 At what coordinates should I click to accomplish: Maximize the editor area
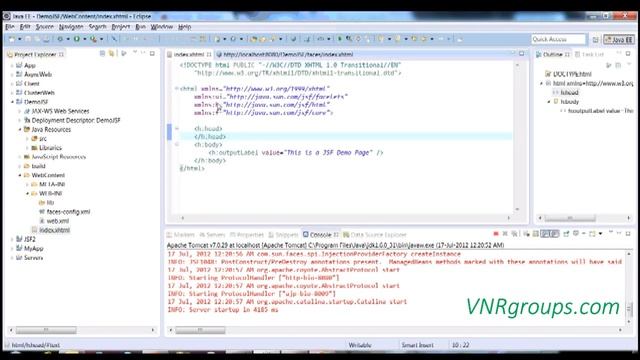522,53
